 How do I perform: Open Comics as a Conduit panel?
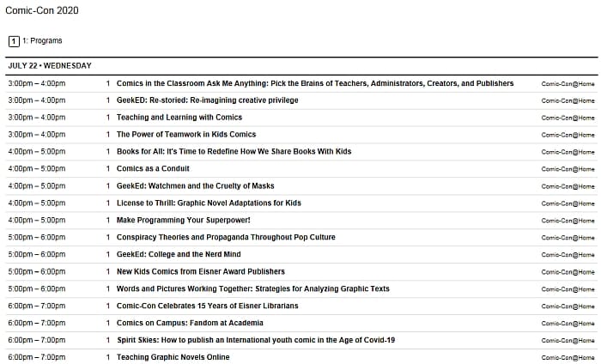[154, 169]
